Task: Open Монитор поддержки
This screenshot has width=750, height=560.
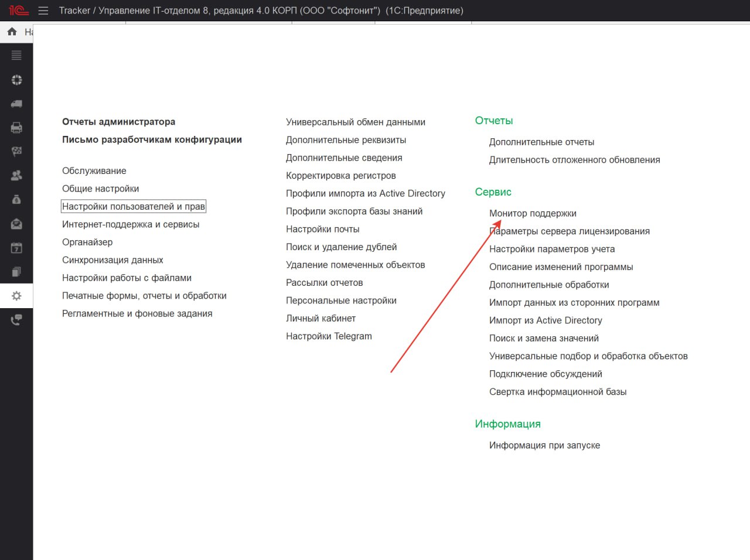Action: [x=533, y=213]
